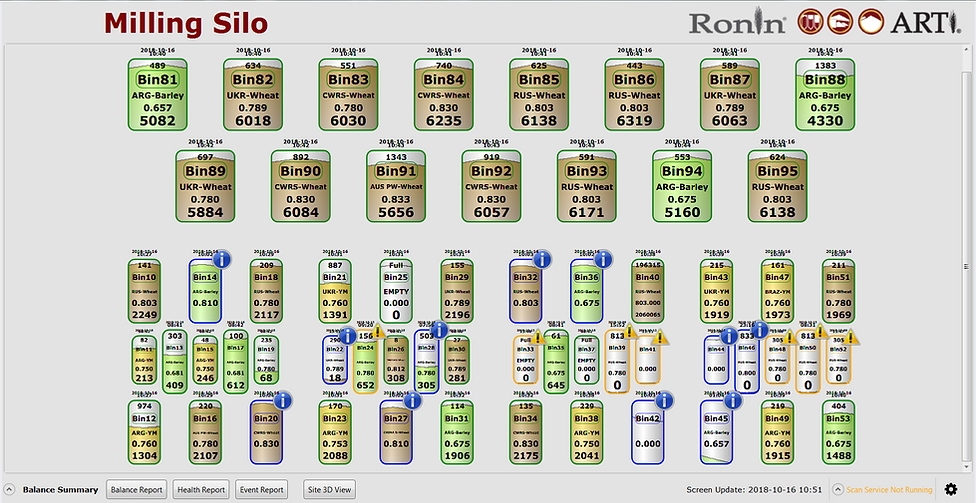Screen dimensions: 976x503
Task: Click the Balance Summary label
Action: point(60,489)
